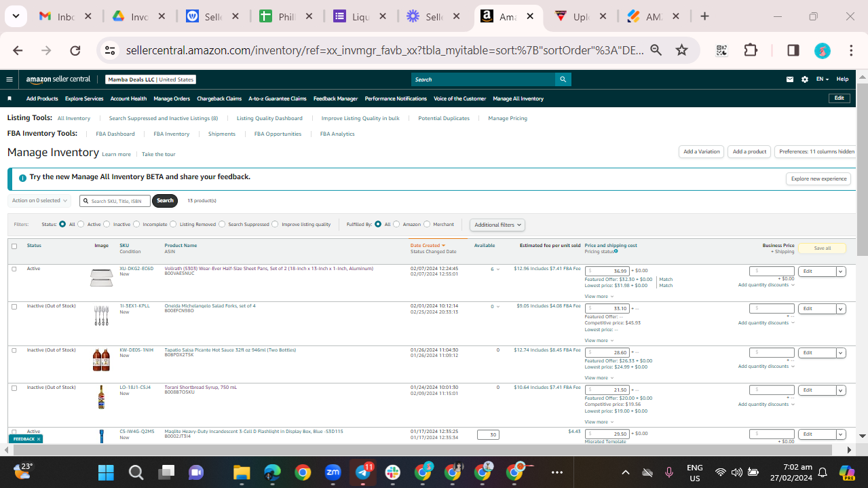The width and height of the screenshot is (868, 488).
Task: Expand Add quantity discounts for Vollrath row
Action: coord(766,285)
